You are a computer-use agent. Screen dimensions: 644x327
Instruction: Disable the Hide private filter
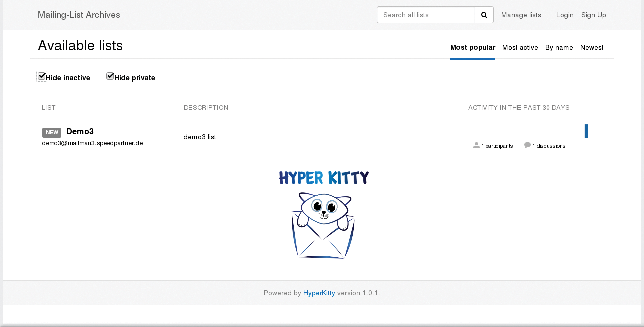(x=110, y=76)
